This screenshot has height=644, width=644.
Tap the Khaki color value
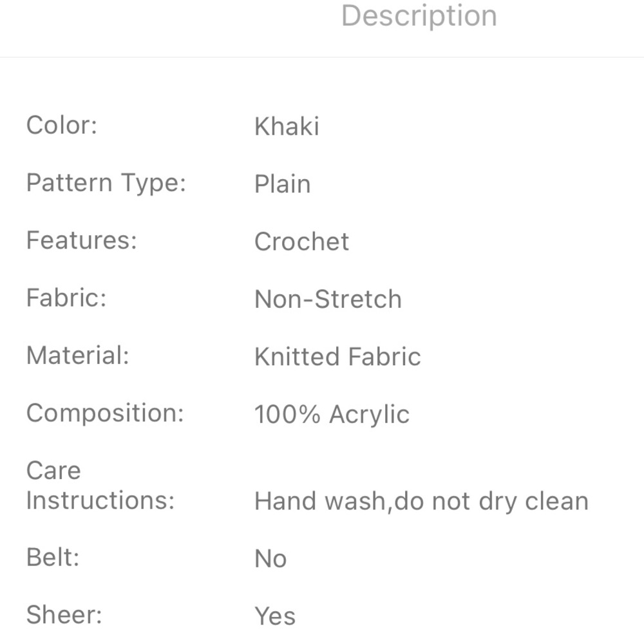pos(287,126)
